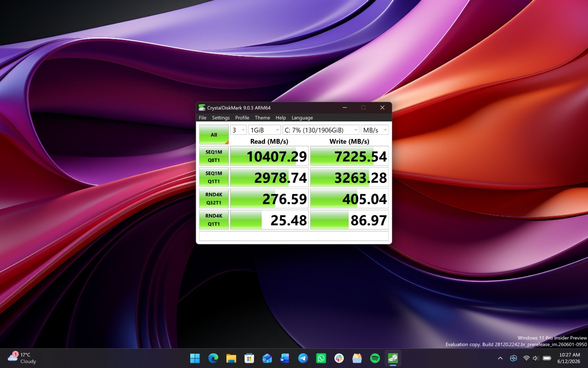Screen dimensions: 588x368
Task: Open the Theme menu
Action: pos(262,118)
